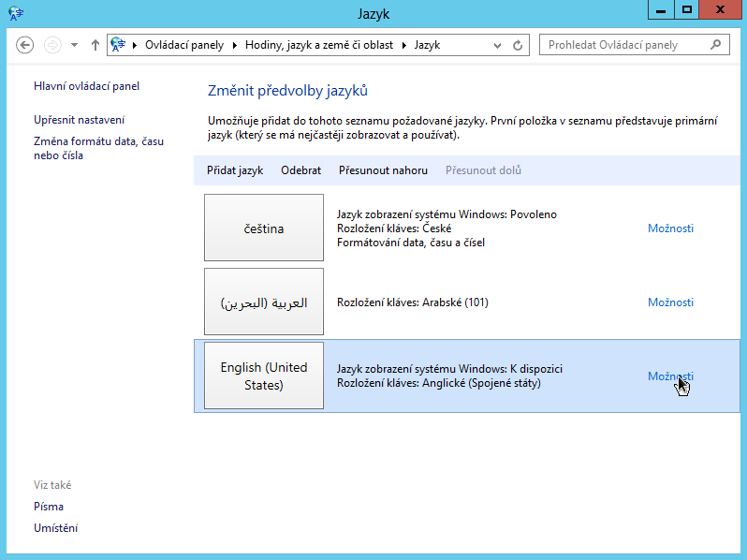This screenshot has height=560, width=747.
Task: Click the Back navigation arrow
Action: pyautogui.click(x=25, y=45)
